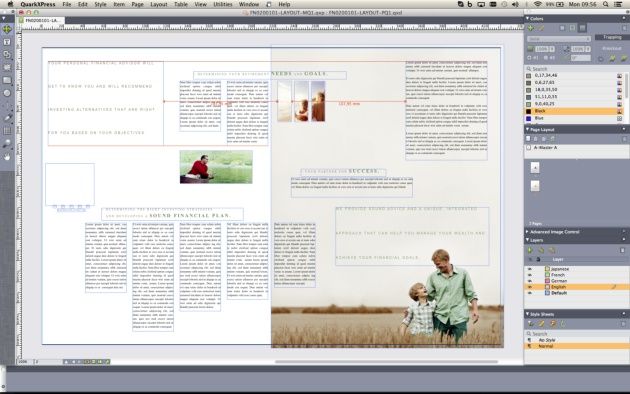The height and width of the screenshot is (394, 630).
Task: Toggle visibility of Default layer
Action: point(530,293)
